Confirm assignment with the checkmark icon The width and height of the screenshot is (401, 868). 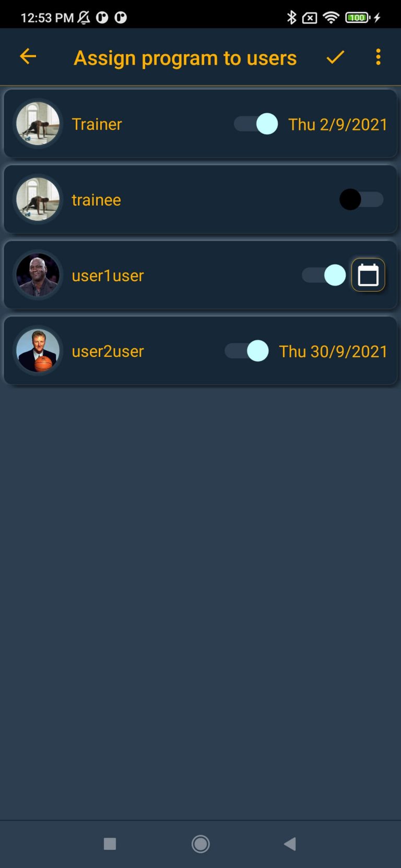[335, 57]
